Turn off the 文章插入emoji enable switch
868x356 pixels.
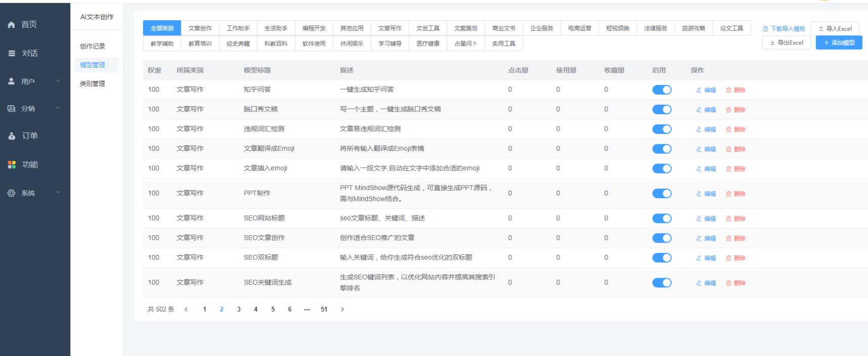click(x=662, y=168)
